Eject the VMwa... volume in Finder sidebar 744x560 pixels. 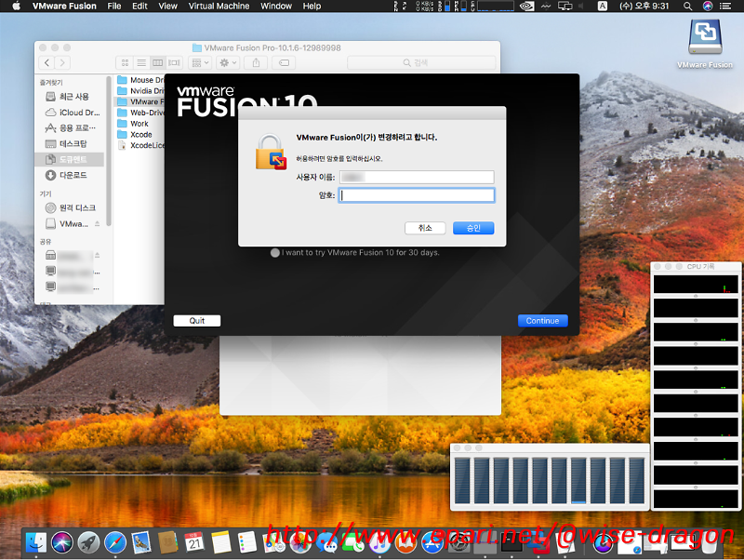98,223
